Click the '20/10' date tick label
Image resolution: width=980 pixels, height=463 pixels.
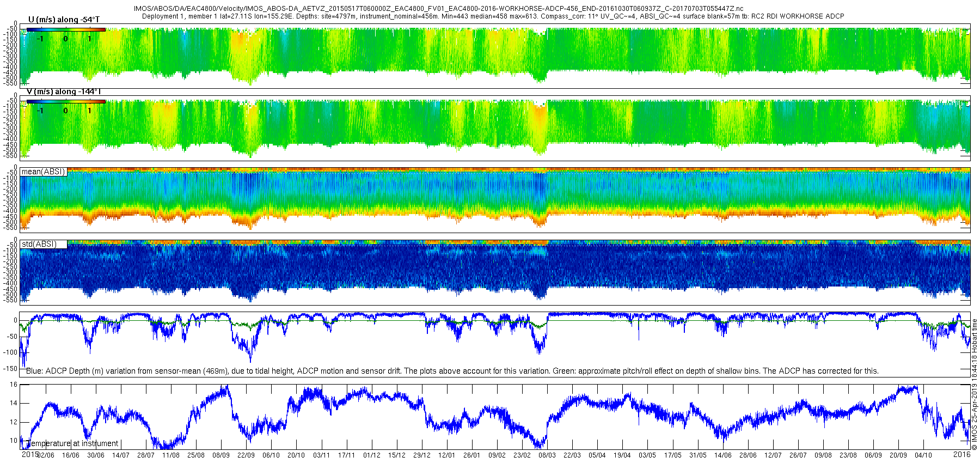[x=296, y=455]
